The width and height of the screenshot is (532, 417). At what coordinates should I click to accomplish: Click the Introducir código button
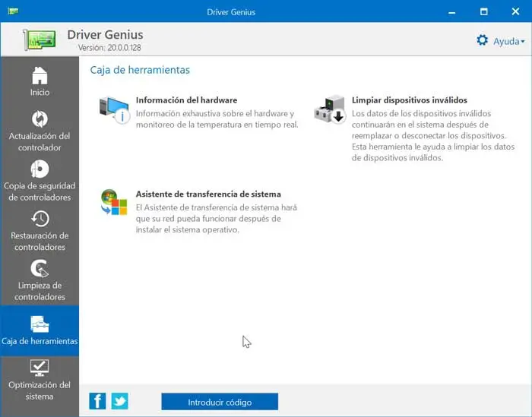(220, 402)
